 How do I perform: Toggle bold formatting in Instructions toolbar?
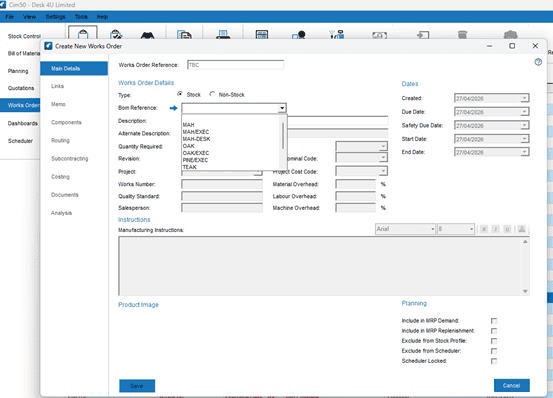pos(484,229)
